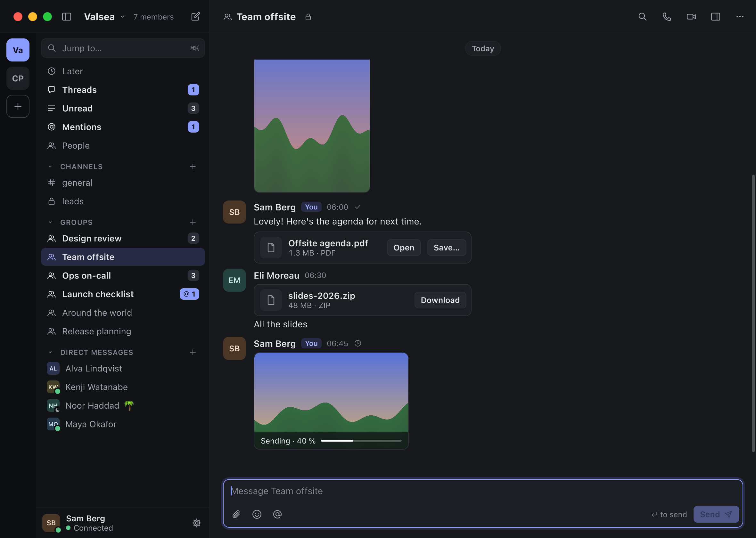756x538 pixels.
Task: Open Valsea workspace dropdown
Action: coord(104,17)
